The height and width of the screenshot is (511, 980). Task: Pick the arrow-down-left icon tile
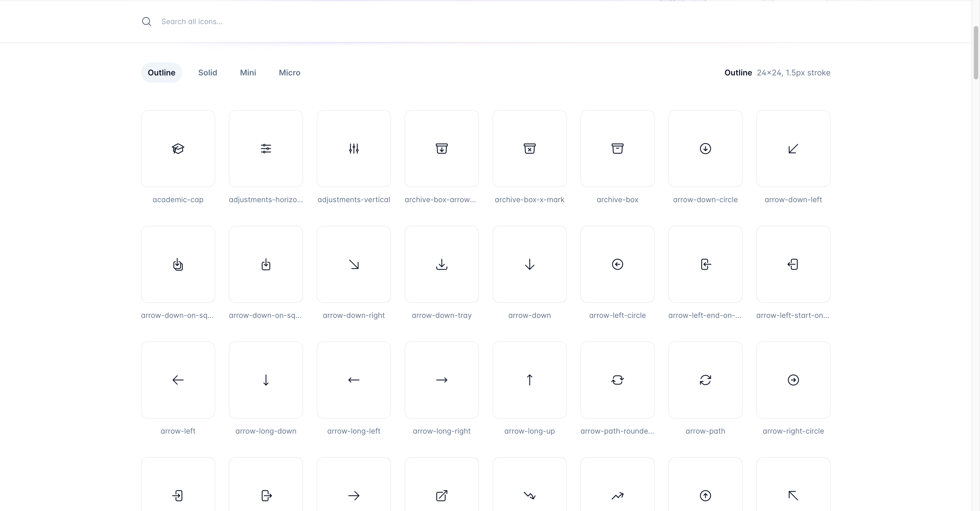coord(793,148)
